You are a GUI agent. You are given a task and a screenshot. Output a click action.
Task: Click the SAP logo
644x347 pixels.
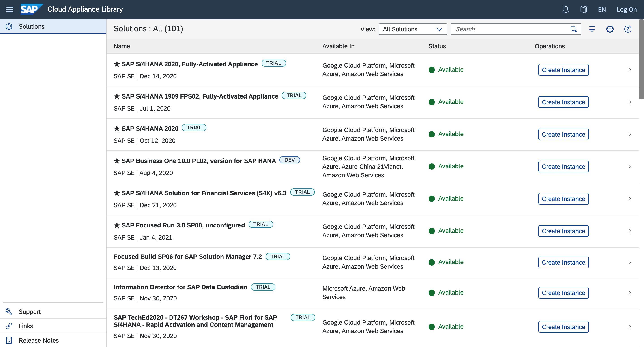32,9
